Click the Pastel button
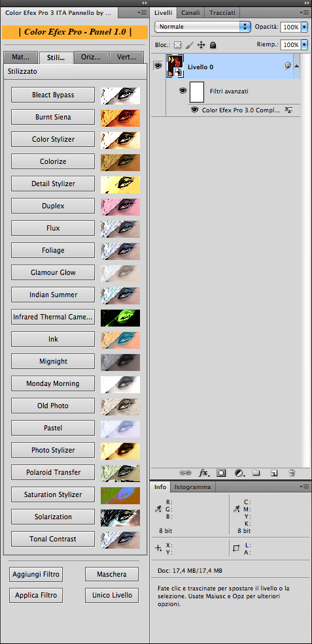 (x=53, y=428)
